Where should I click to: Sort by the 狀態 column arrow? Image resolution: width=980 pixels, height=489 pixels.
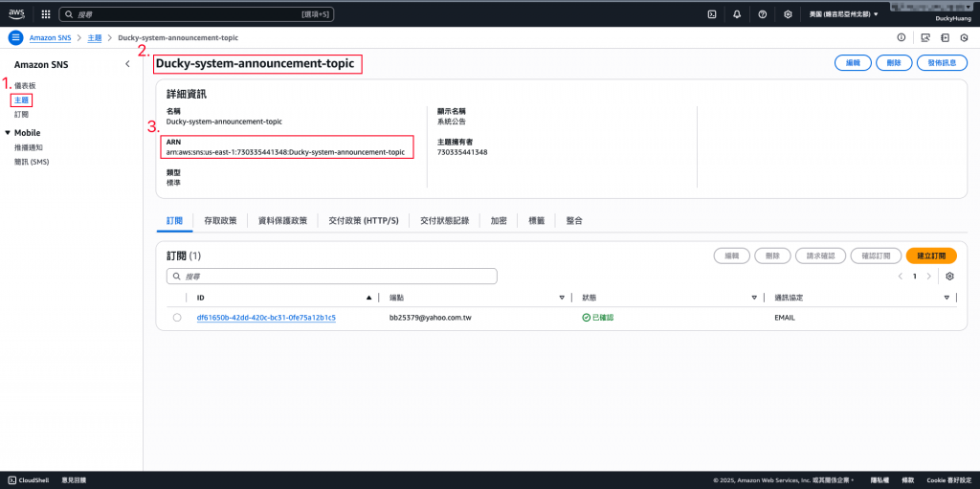click(754, 298)
